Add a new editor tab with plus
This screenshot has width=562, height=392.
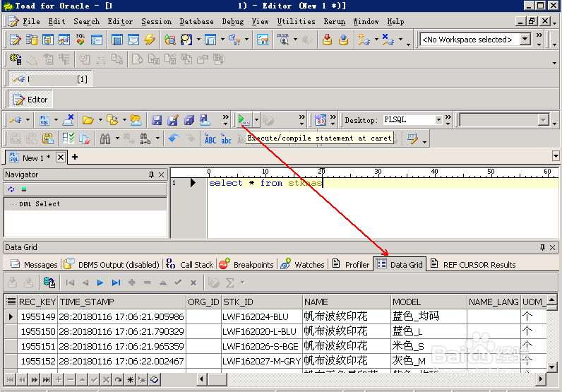tap(75, 157)
